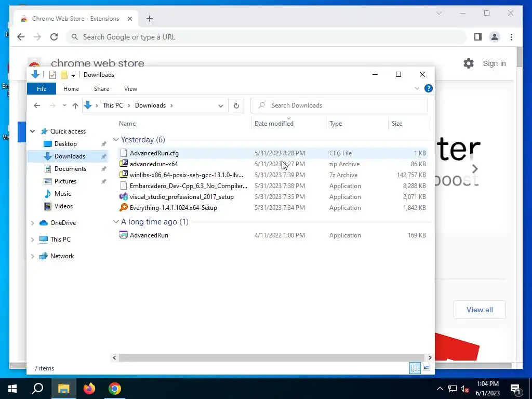This screenshot has width=532, height=399.
Task: Advance the Web Store carousel right
Action: pyautogui.click(x=475, y=169)
